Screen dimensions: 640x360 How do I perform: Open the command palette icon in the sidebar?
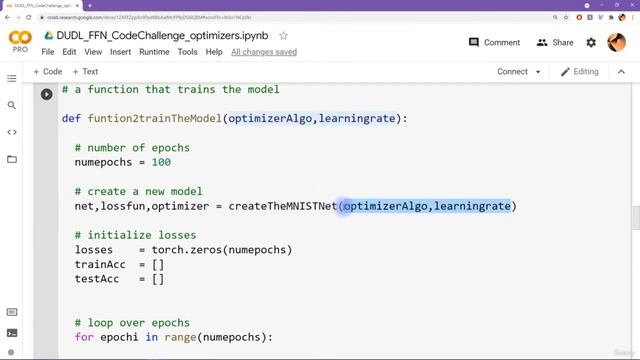12,312
